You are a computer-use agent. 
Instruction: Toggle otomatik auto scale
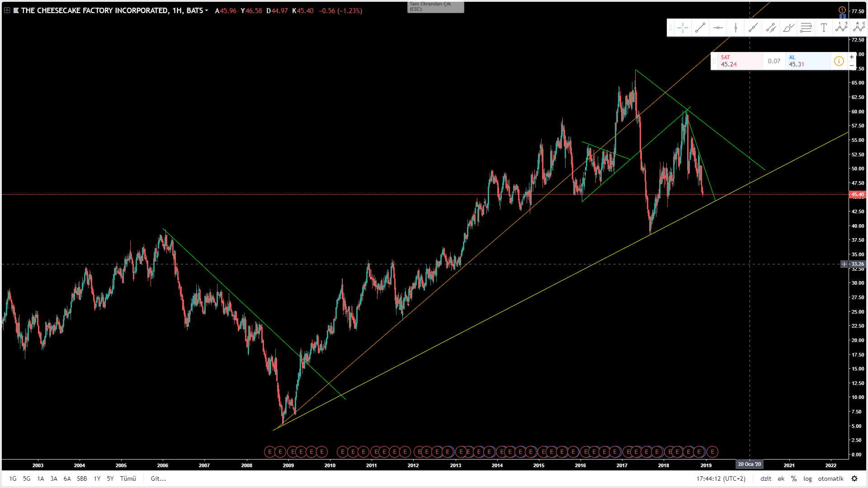(830, 479)
